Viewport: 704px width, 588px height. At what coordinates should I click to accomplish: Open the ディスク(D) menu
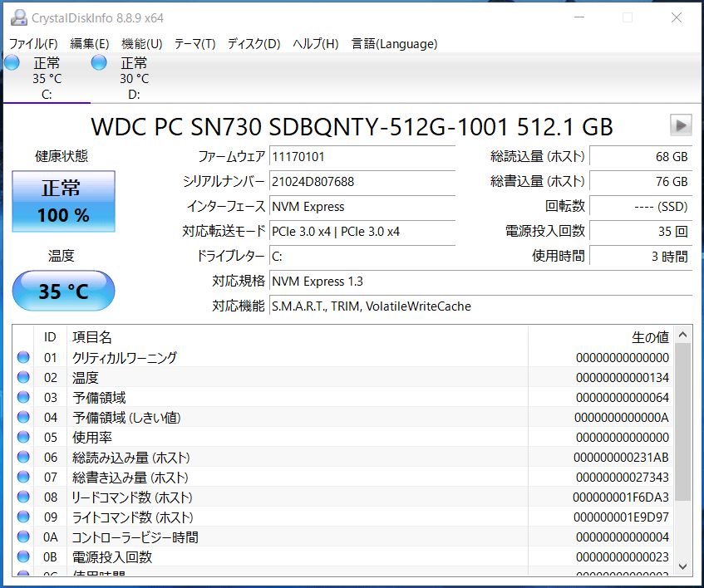pyautogui.click(x=254, y=43)
